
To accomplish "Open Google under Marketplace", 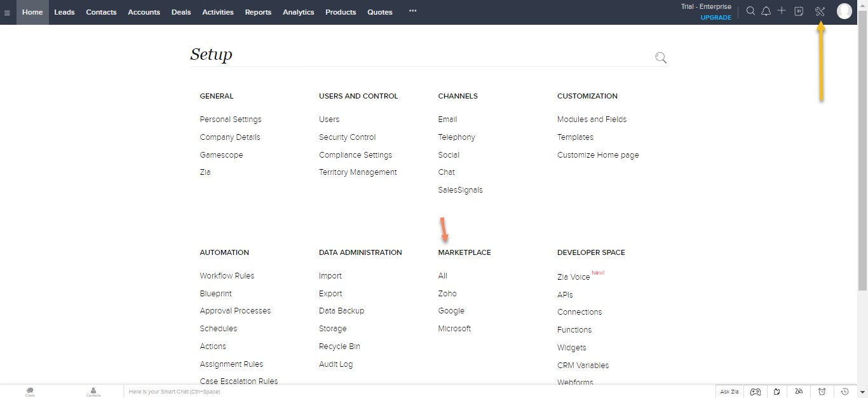I will tap(451, 311).
